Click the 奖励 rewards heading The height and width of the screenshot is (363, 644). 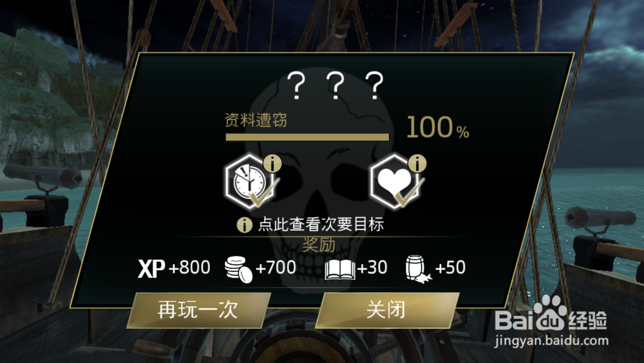click(319, 245)
